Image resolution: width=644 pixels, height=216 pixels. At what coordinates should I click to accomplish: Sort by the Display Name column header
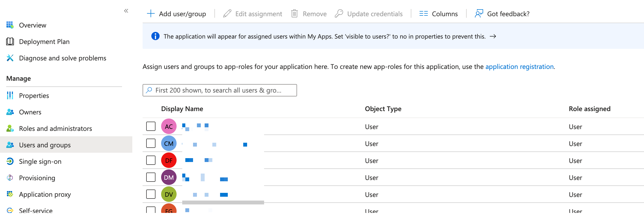tap(182, 109)
